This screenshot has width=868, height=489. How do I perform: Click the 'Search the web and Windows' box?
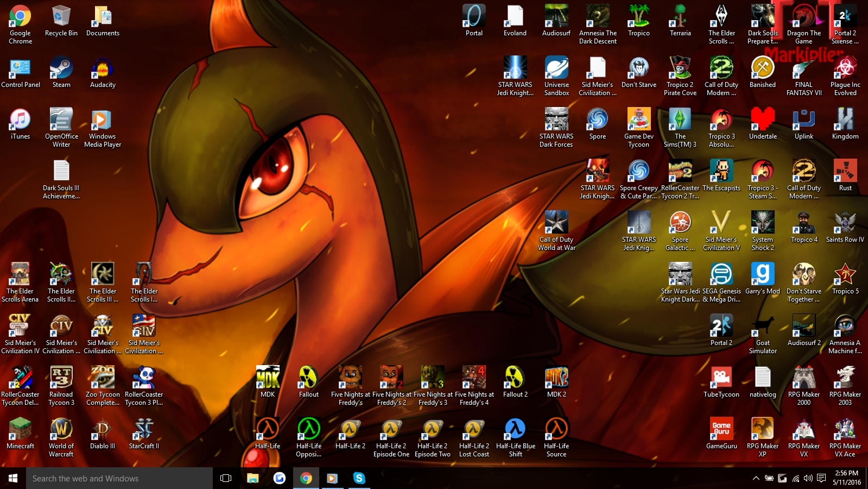pyautogui.click(x=119, y=478)
